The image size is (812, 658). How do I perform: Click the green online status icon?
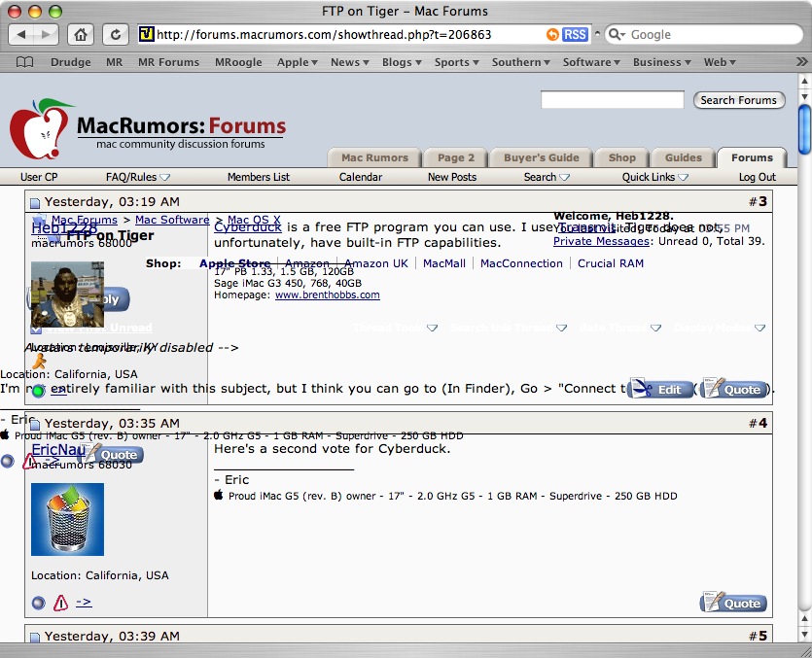tap(38, 391)
